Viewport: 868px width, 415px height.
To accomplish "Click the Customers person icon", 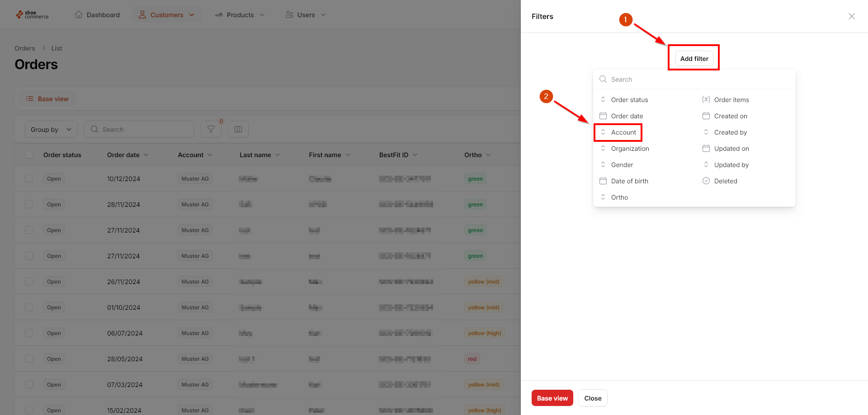I will [142, 14].
